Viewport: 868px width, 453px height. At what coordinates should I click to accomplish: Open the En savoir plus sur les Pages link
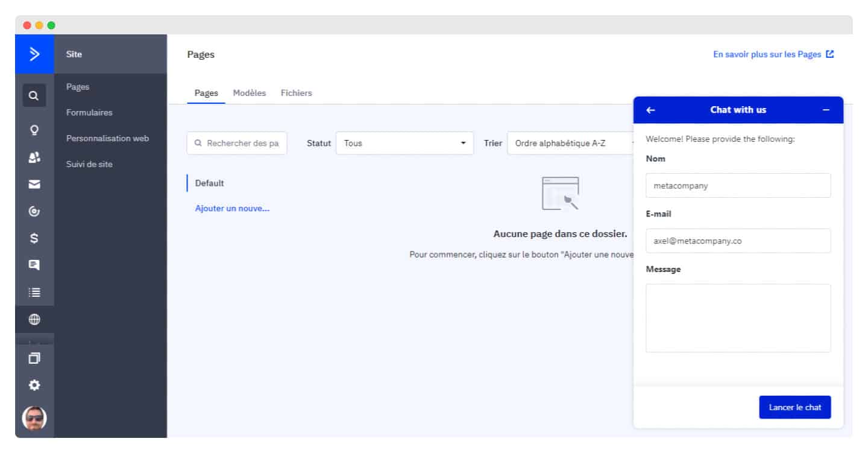click(x=773, y=54)
